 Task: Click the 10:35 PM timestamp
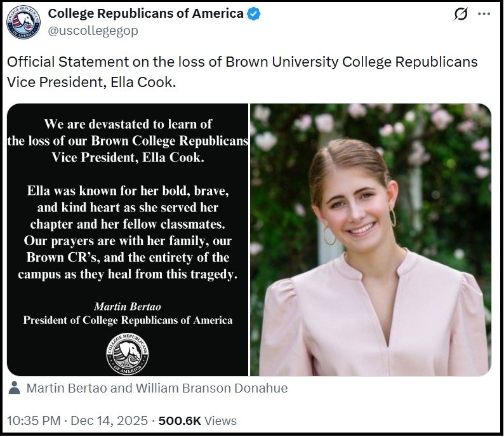click(33, 420)
